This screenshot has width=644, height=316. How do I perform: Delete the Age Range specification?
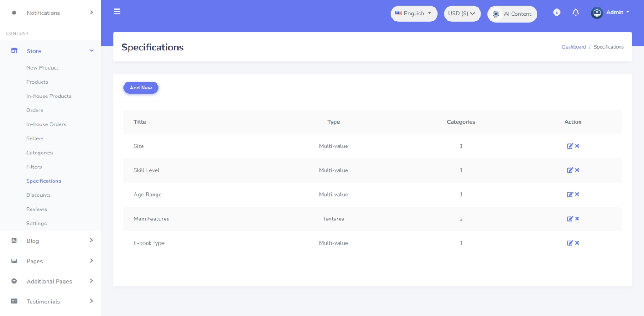tap(577, 195)
